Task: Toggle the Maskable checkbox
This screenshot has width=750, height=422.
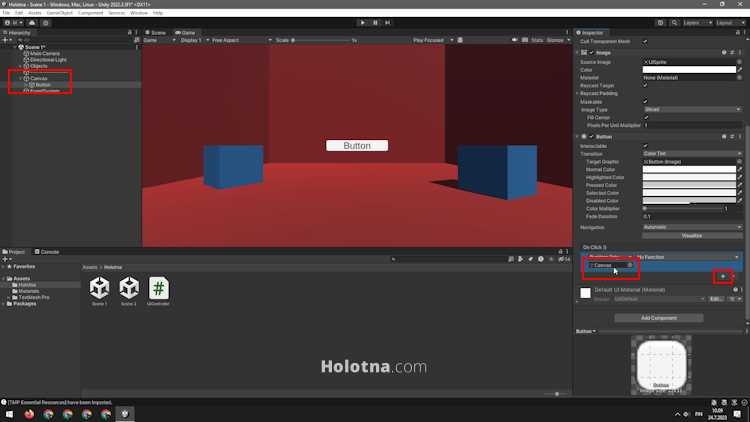Action: coord(645,101)
